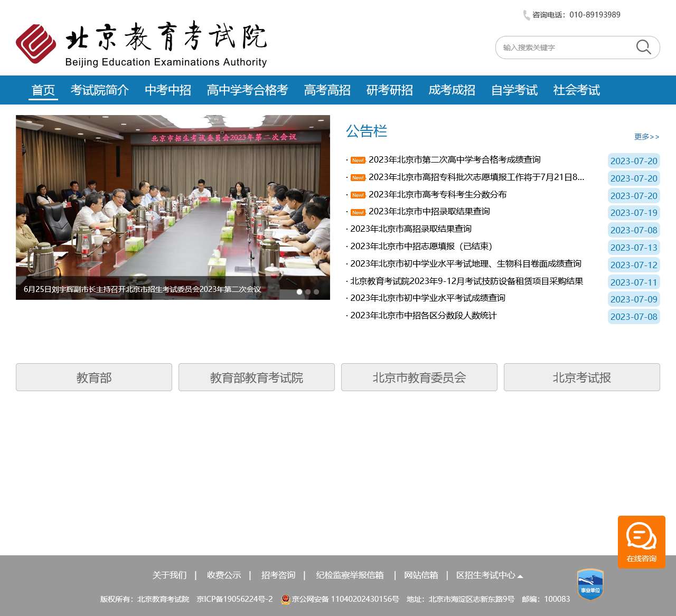Open 2023年北京市中招各区分数段人数统计 notice
The width and height of the screenshot is (676, 616).
point(424,316)
